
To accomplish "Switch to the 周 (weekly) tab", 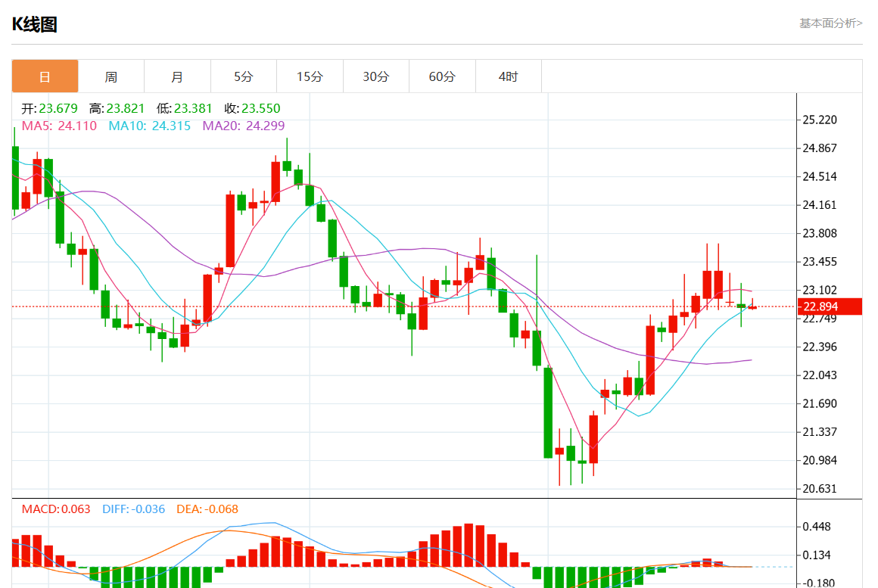I will [111, 76].
